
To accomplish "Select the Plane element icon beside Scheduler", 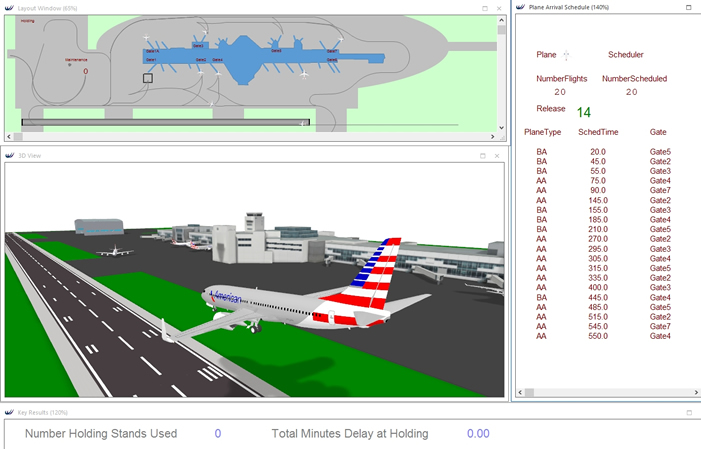I will click(x=566, y=55).
